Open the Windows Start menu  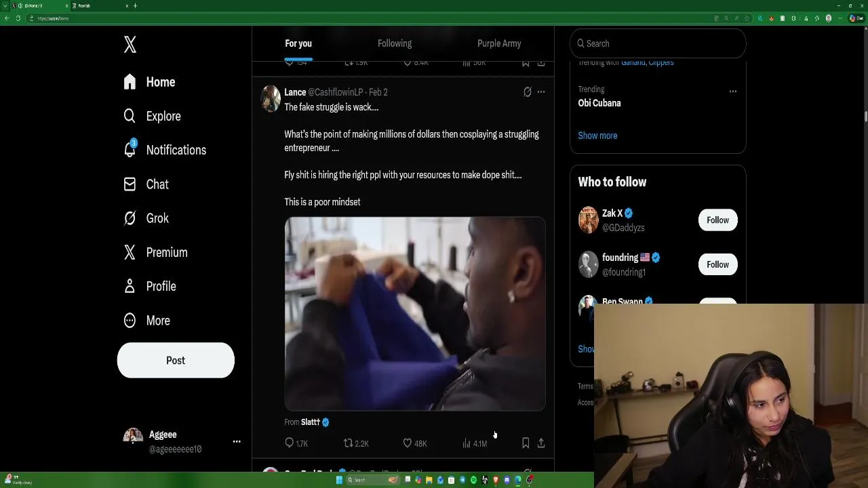pos(340,480)
